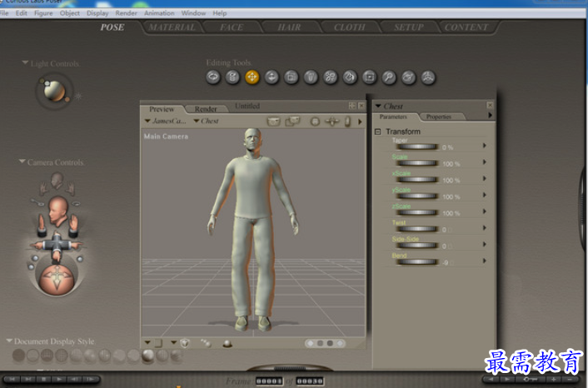Switch to the Properties tab

pos(439,117)
